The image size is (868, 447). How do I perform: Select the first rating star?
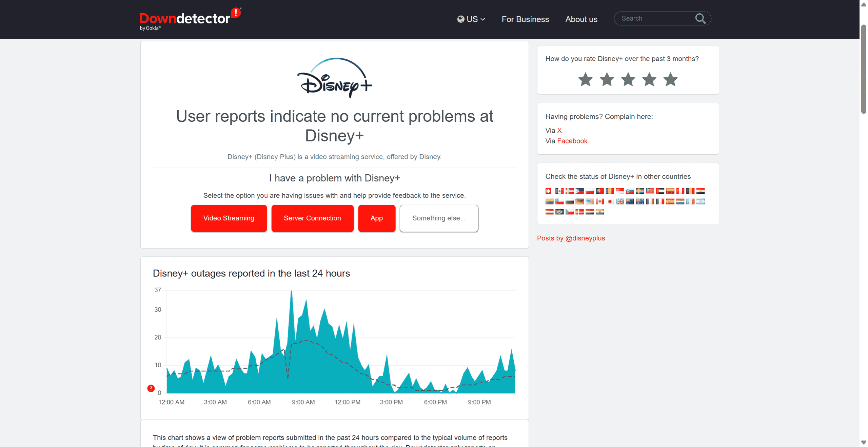pyautogui.click(x=585, y=80)
